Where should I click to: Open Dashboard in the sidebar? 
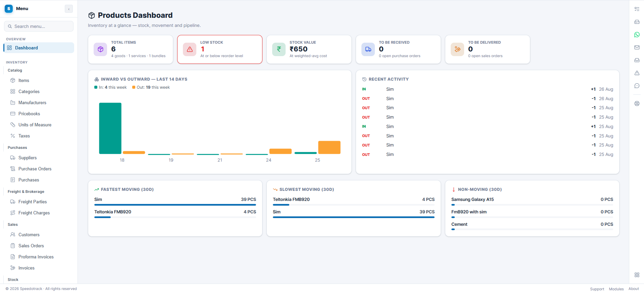tap(39, 48)
